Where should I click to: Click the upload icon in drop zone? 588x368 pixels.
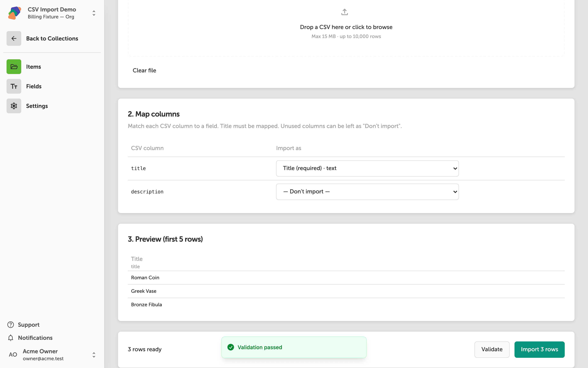(x=345, y=12)
